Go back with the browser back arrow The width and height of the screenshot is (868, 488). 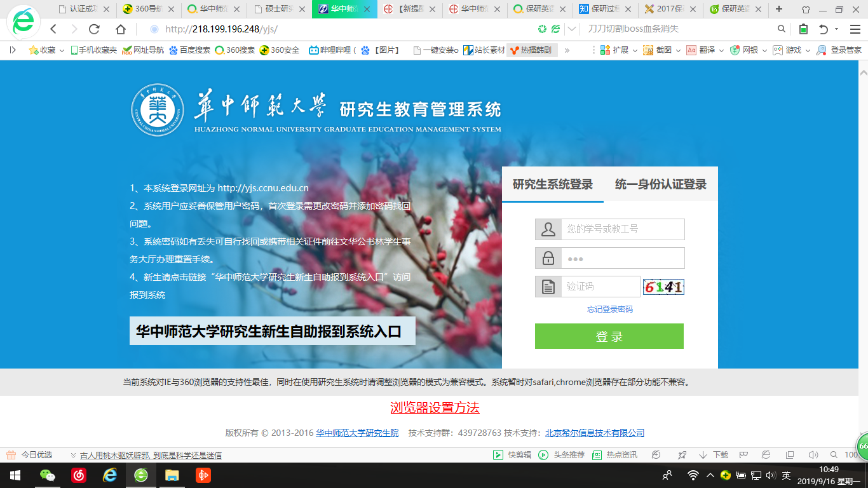pos(53,29)
